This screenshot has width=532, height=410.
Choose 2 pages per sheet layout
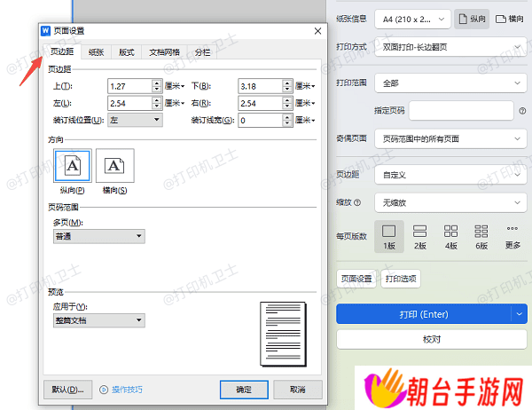point(419,236)
